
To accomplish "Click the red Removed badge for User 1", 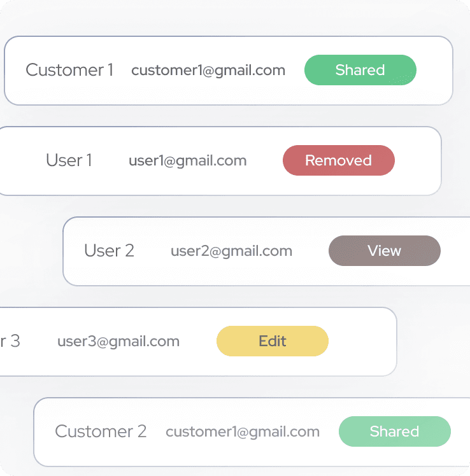I will pos(338,160).
